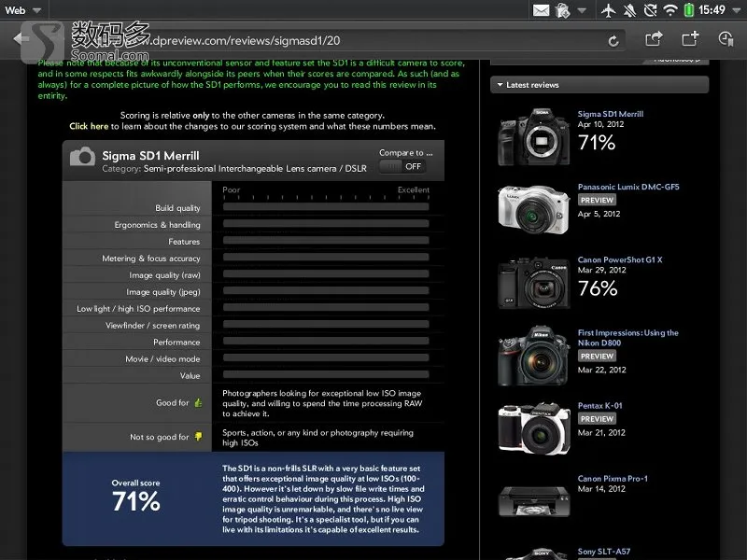This screenshot has height=560, width=747.
Task: Open the browsing history icon
Action: [x=726, y=39]
